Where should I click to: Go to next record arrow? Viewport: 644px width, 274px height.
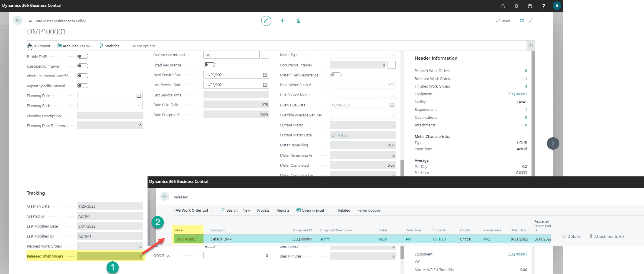click(x=553, y=143)
